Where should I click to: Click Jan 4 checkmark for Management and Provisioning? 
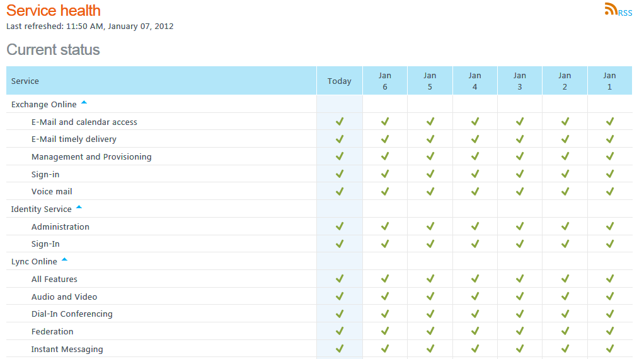click(x=474, y=156)
